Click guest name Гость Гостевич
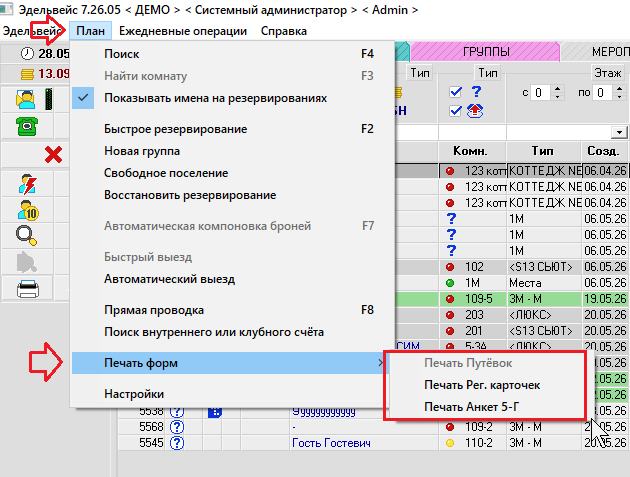This screenshot has height=477, width=630. tap(331, 443)
